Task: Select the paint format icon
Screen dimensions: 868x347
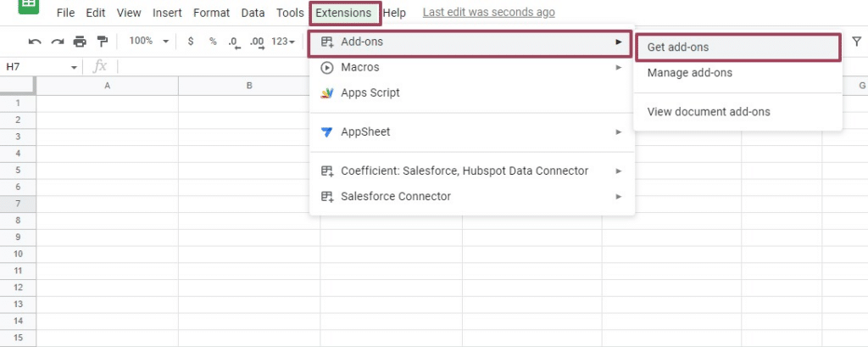Action: (103, 42)
